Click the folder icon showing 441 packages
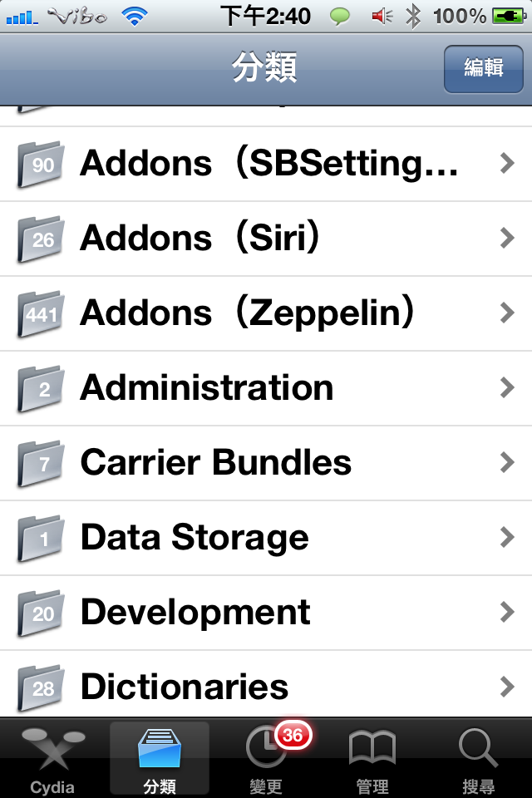Viewport: 532px width, 798px height. [41, 313]
